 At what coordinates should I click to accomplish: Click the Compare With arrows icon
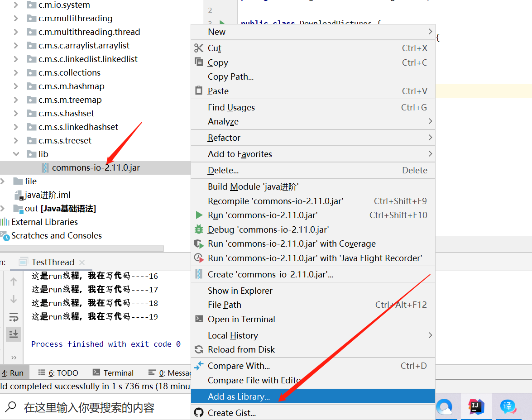(199, 365)
